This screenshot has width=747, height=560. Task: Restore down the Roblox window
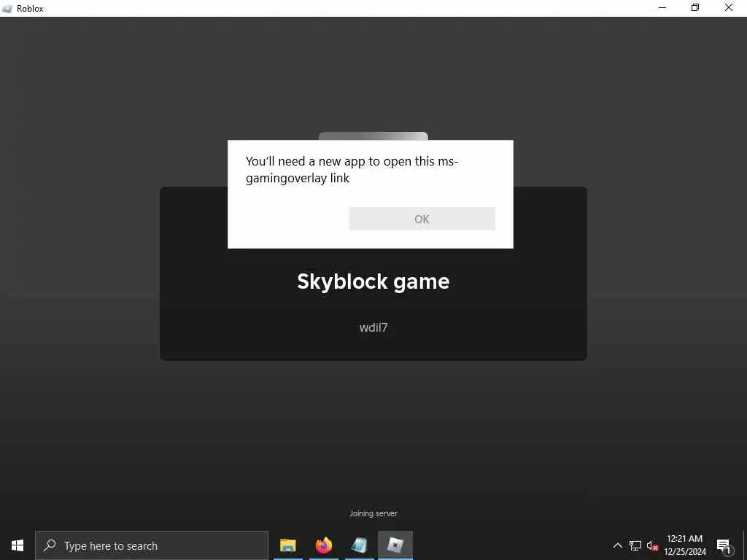click(x=695, y=8)
